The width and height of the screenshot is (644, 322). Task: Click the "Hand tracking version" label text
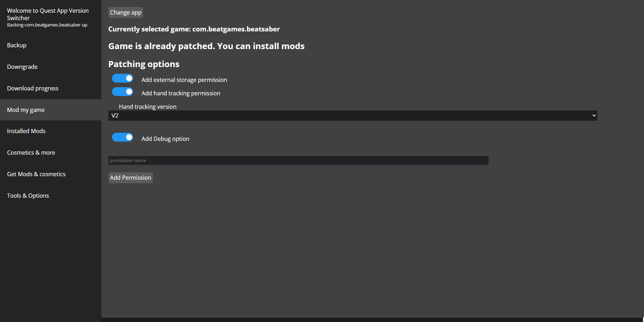147,107
